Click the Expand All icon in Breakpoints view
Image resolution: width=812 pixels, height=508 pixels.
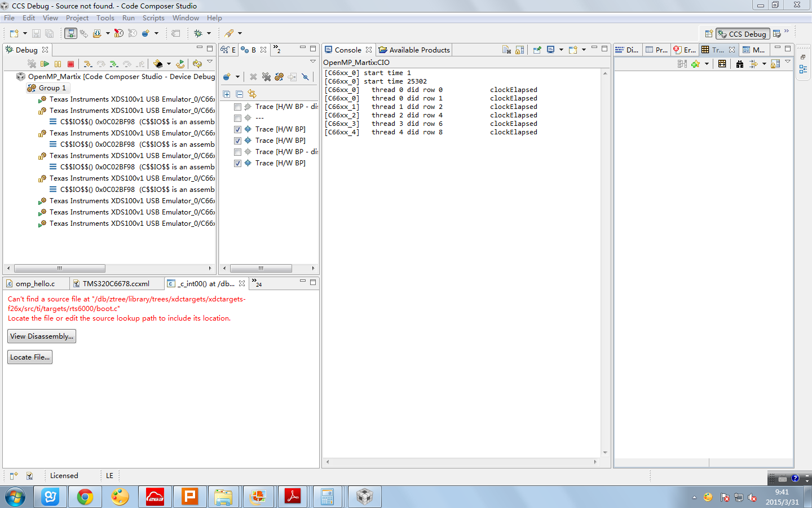pyautogui.click(x=226, y=94)
